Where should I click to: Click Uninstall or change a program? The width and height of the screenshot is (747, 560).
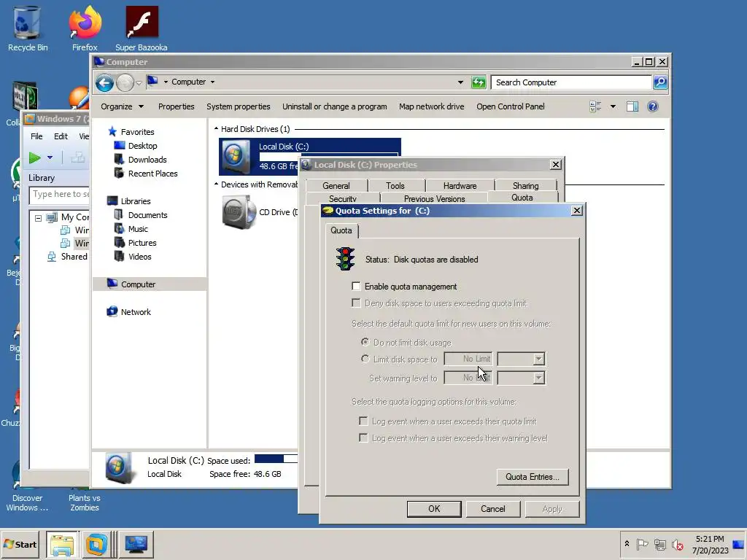(x=334, y=106)
